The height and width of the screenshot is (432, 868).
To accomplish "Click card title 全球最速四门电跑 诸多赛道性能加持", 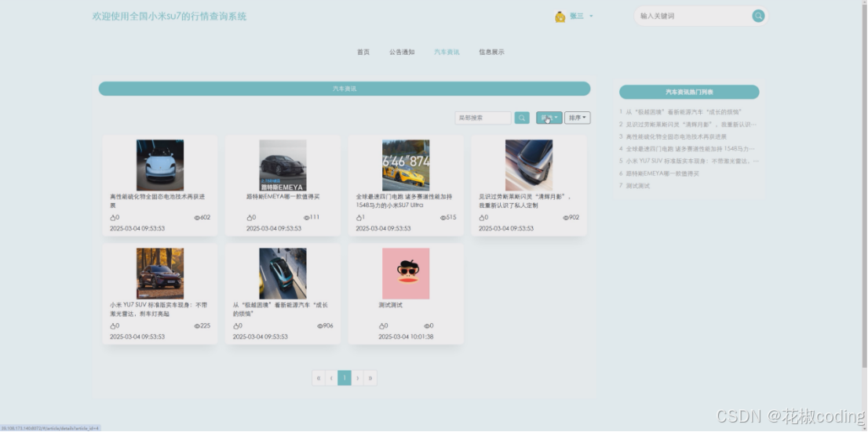I will 404,201.
